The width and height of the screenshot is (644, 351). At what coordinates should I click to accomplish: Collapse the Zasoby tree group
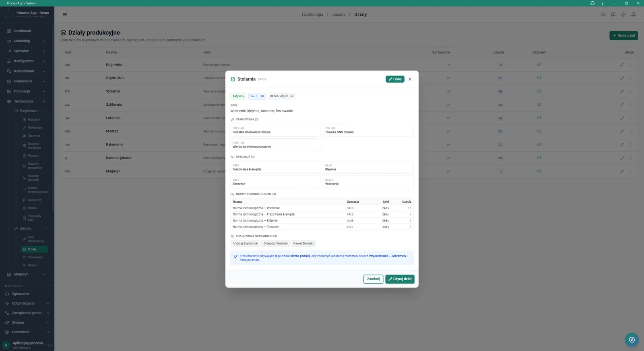[46, 228]
